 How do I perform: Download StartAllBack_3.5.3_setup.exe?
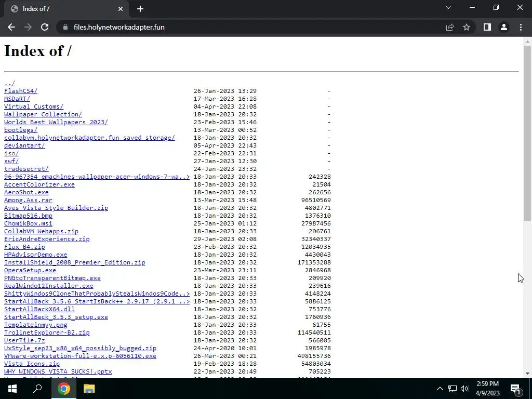56,317
